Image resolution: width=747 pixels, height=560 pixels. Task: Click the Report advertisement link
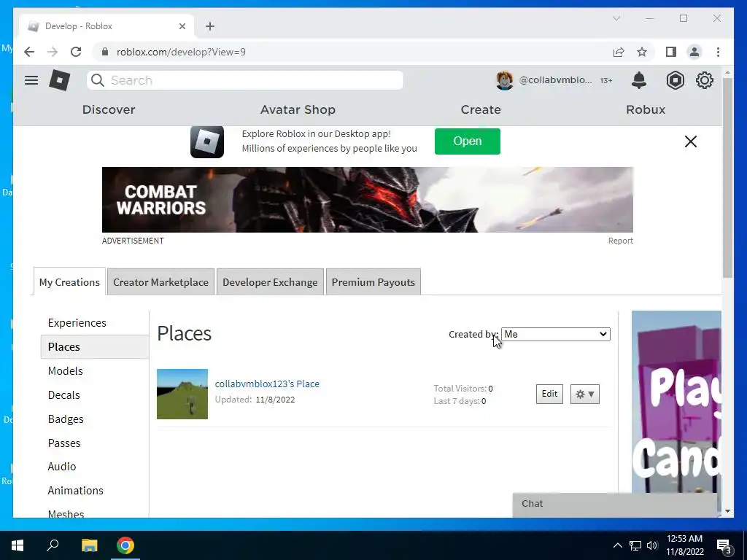click(x=620, y=241)
